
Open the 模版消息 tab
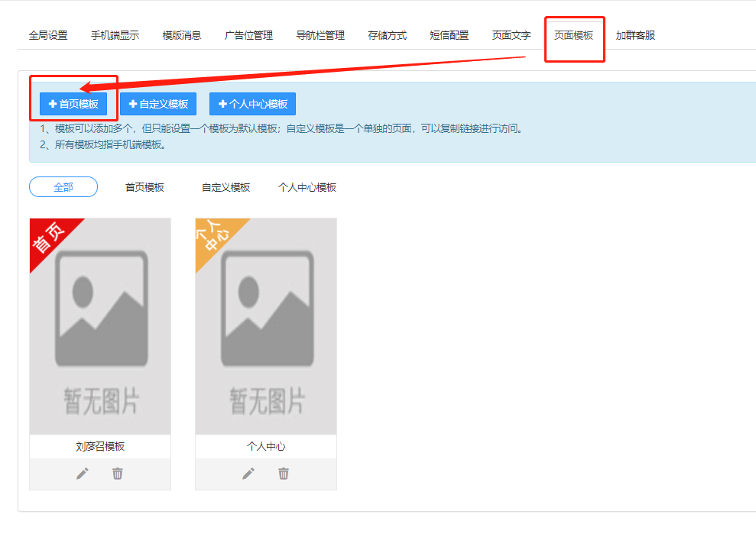[x=182, y=35]
